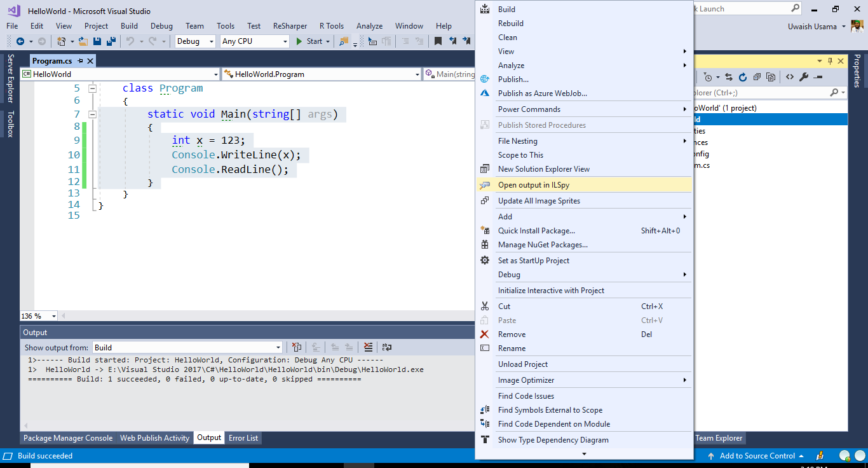
Task: Click the Save All icon in the toolbar
Action: 111,41
